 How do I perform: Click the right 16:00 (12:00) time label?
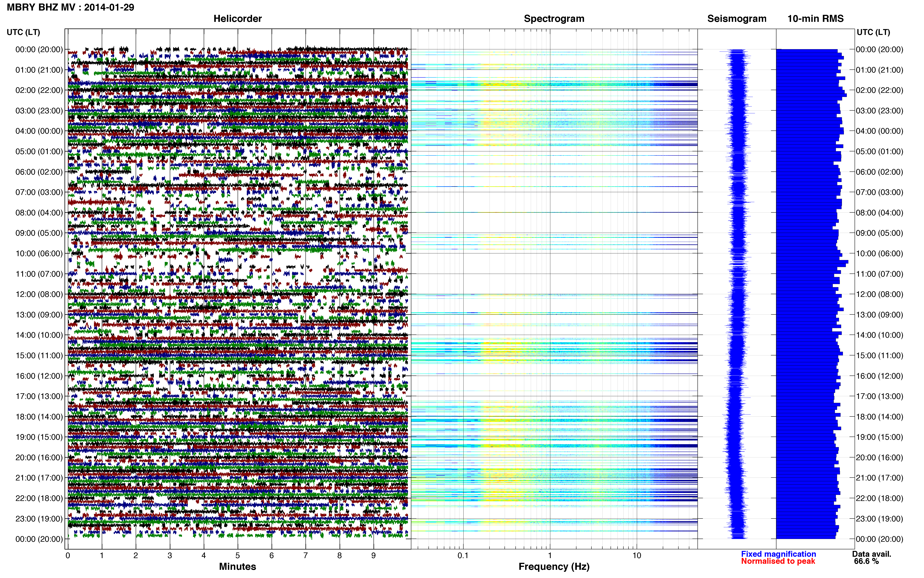[x=879, y=376]
